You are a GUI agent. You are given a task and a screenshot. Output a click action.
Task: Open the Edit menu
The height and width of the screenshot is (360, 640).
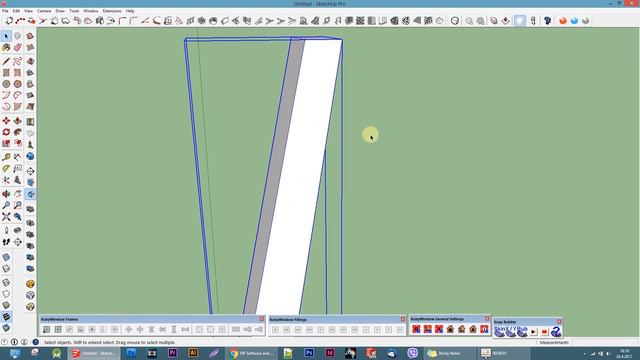pos(16,11)
